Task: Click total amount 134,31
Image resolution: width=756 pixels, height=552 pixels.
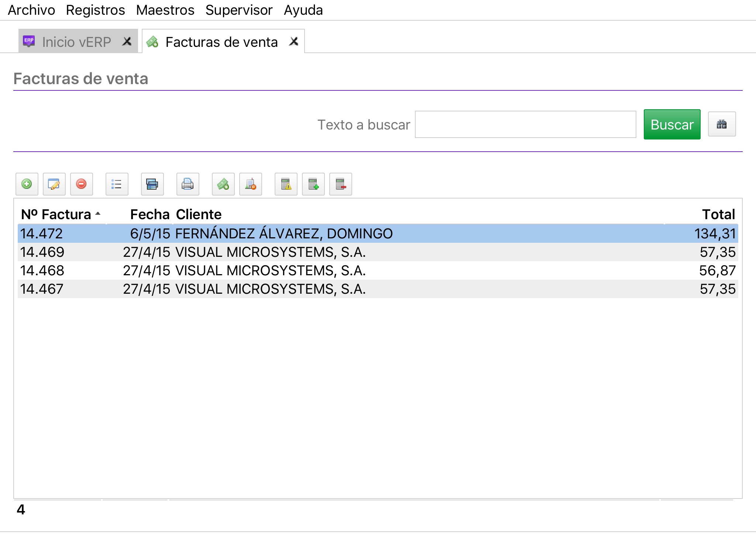Action: pos(715,234)
